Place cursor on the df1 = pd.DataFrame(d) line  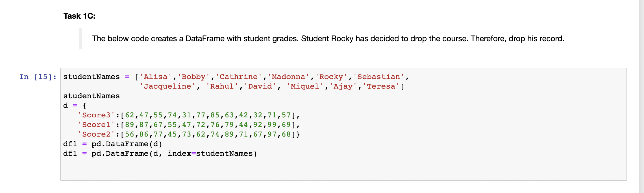[x=112, y=144]
